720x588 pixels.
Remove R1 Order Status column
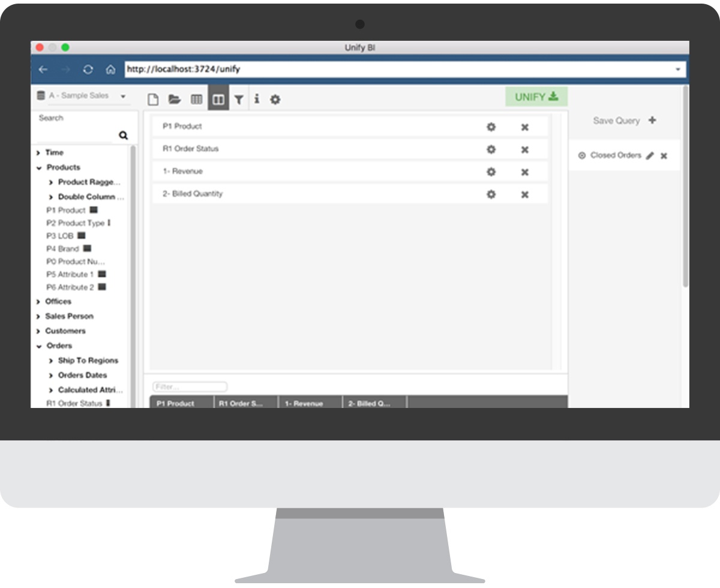tap(524, 150)
